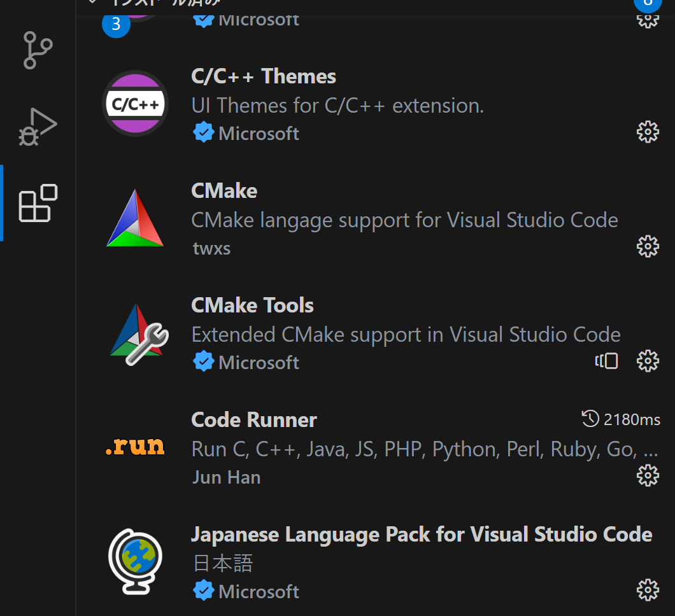
Task: Open the manage gear for Japanese Language Pack
Action: [x=648, y=590]
